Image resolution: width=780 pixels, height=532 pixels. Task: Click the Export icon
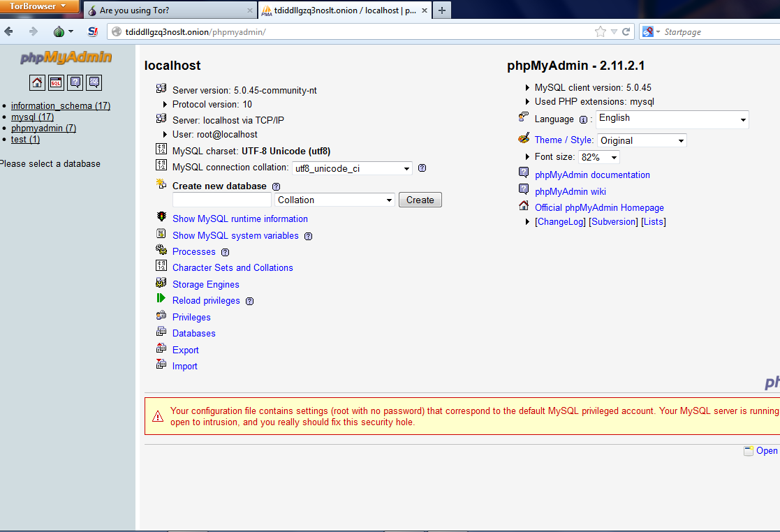[x=161, y=348]
